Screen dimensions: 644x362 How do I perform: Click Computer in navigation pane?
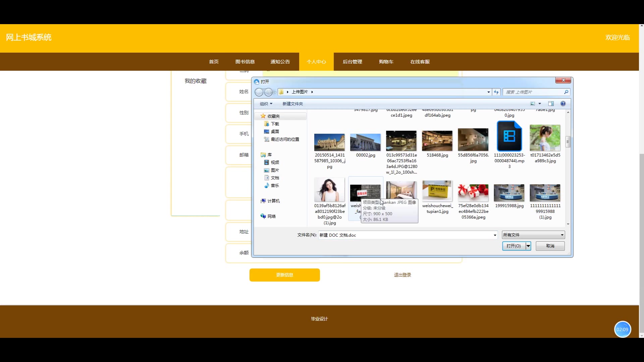point(273,201)
